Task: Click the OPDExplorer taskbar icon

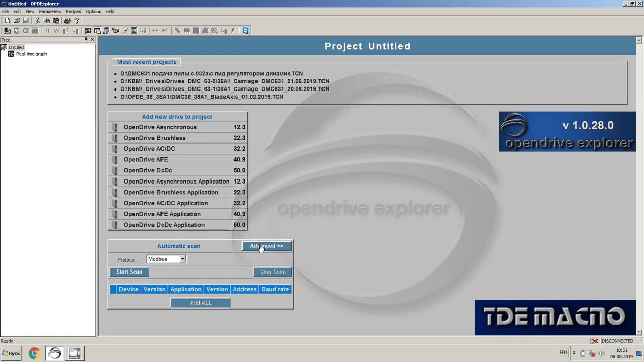Action: [54, 353]
